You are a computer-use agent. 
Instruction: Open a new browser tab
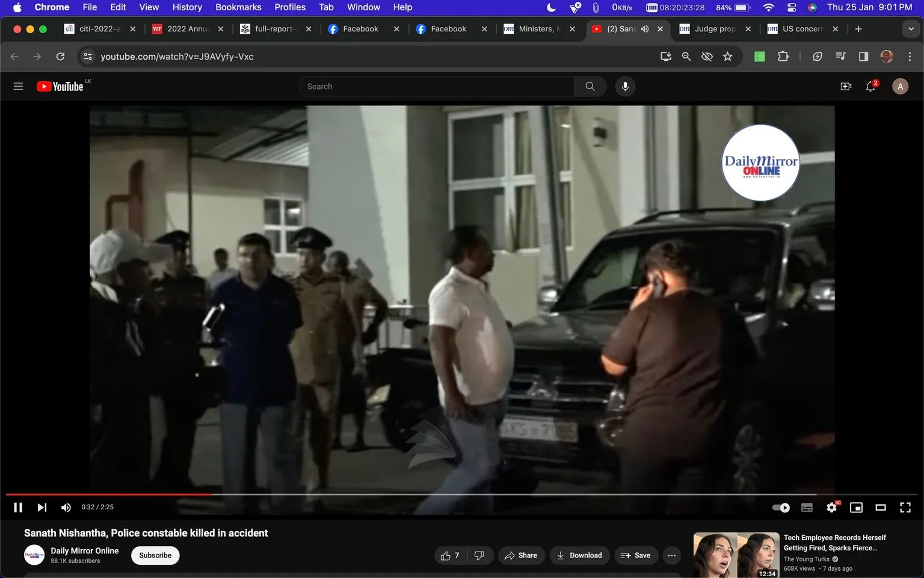[858, 28]
